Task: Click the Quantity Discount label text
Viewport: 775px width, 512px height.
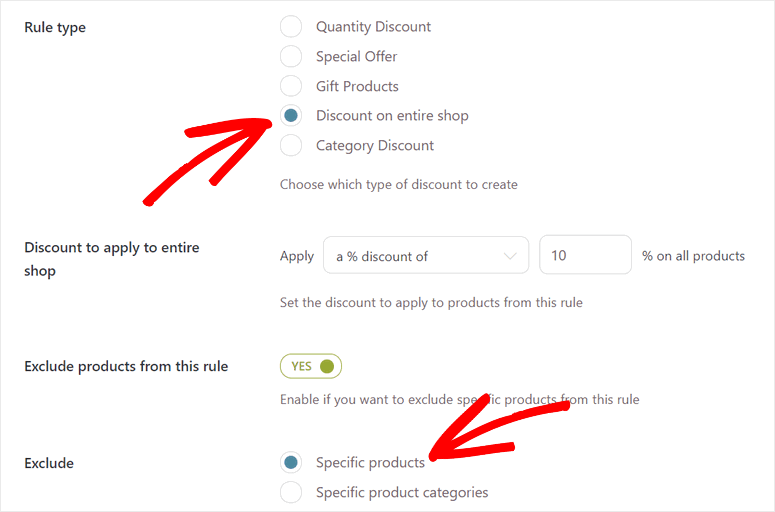Action: 373,27
